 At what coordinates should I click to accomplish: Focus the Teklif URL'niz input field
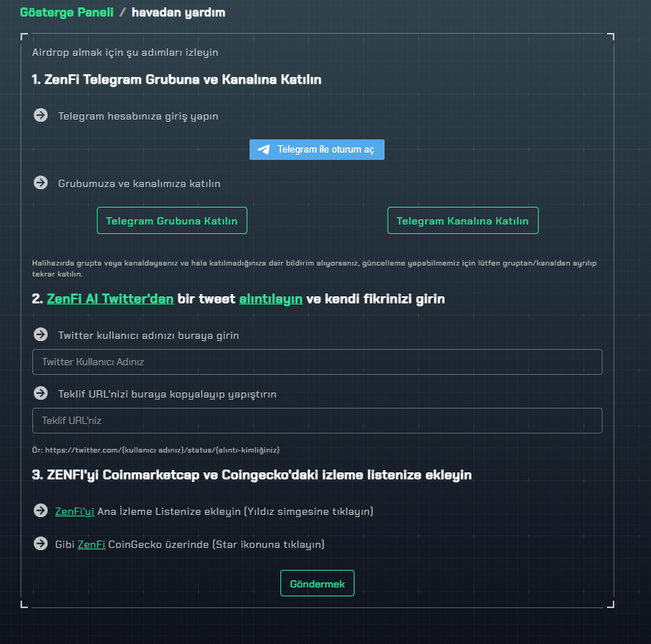(317, 421)
